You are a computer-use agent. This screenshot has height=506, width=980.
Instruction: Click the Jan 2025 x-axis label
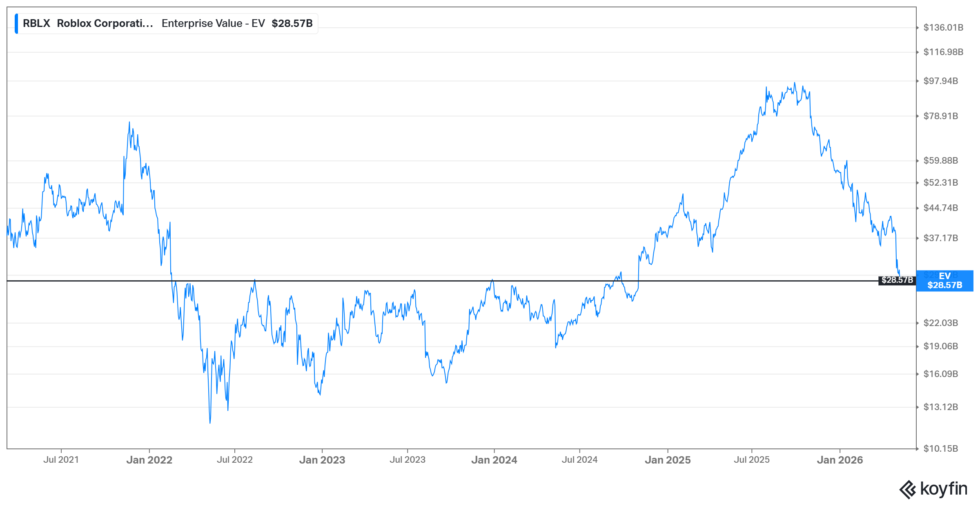pos(668,460)
